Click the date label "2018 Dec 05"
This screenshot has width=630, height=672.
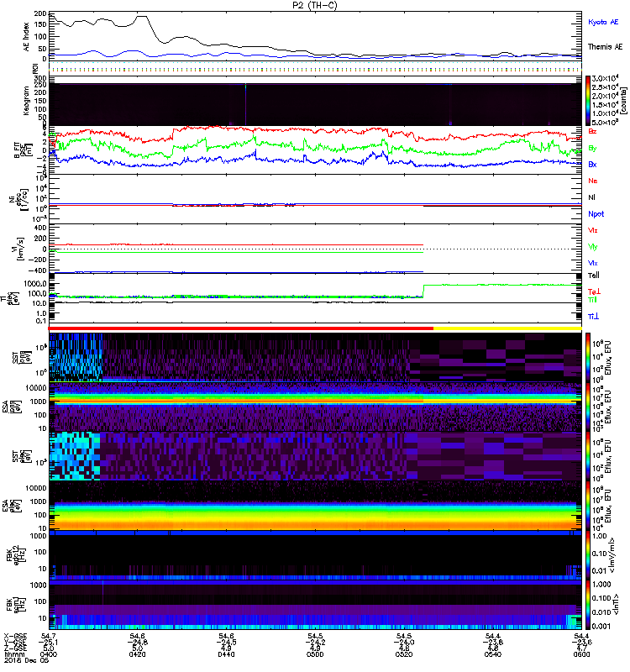point(27,660)
